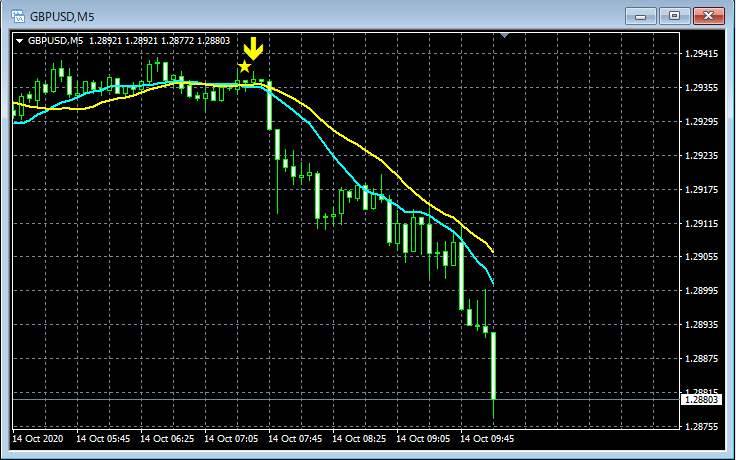This screenshot has width=736, height=460.
Task: Click price scale value 1.28995
Action: (x=701, y=291)
